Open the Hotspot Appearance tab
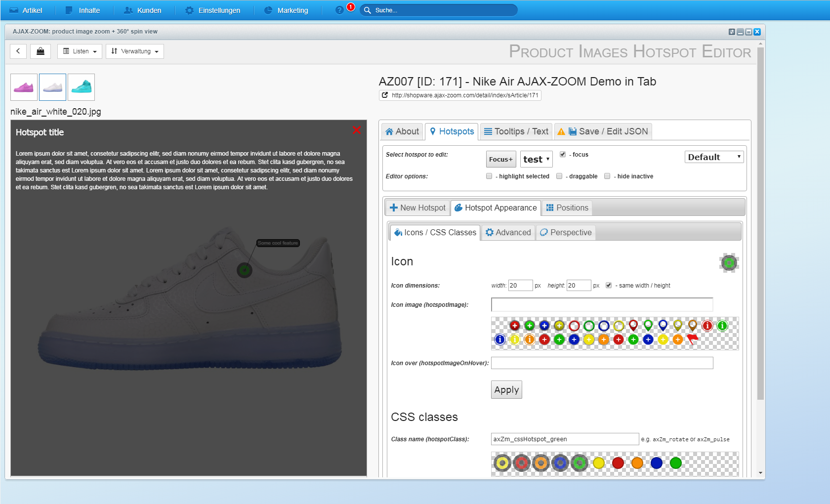The width and height of the screenshot is (830, 504). [x=496, y=208]
